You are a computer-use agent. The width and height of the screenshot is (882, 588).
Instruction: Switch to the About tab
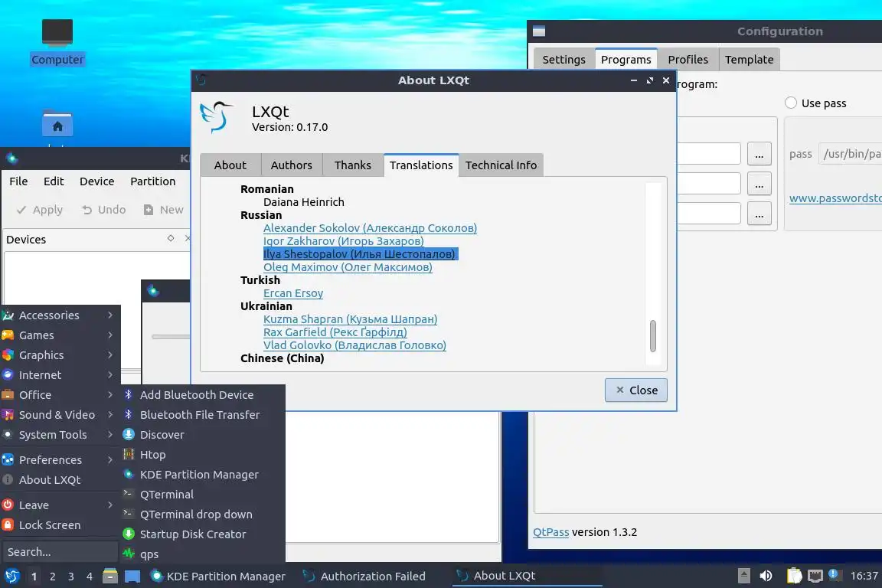tap(230, 165)
